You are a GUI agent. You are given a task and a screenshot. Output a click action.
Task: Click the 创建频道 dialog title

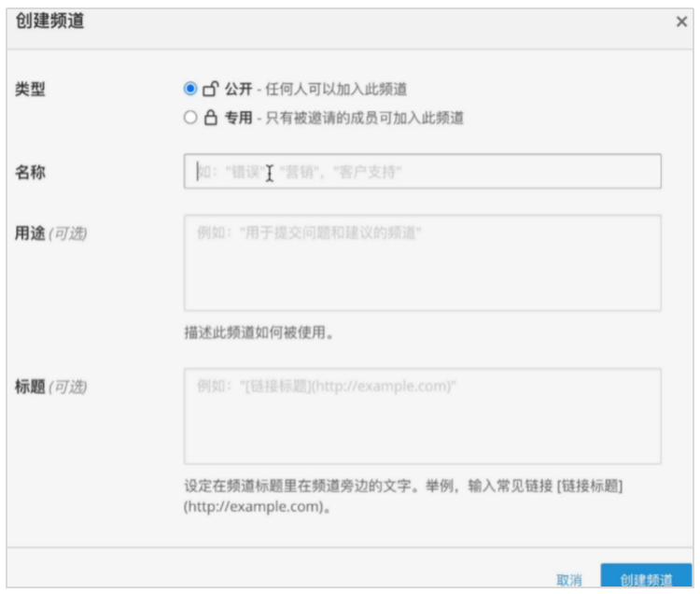50,21
